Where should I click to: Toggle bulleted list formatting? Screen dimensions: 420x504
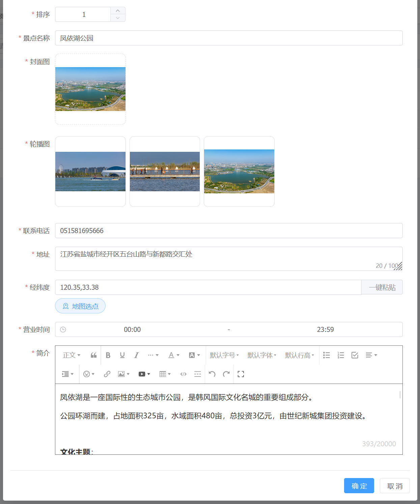click(x=326, y=355)
